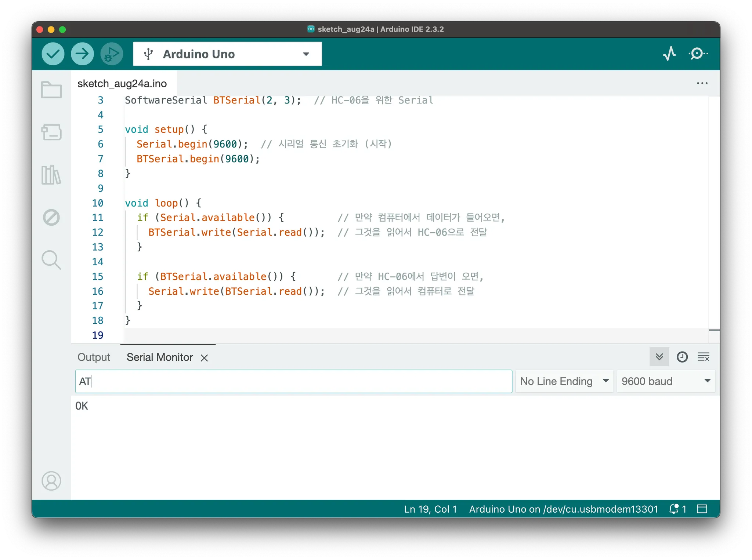This screenshot has height=560, width=752.
Task: Open the Debug sidebar panel icon
Action: (x=51, y=218)
